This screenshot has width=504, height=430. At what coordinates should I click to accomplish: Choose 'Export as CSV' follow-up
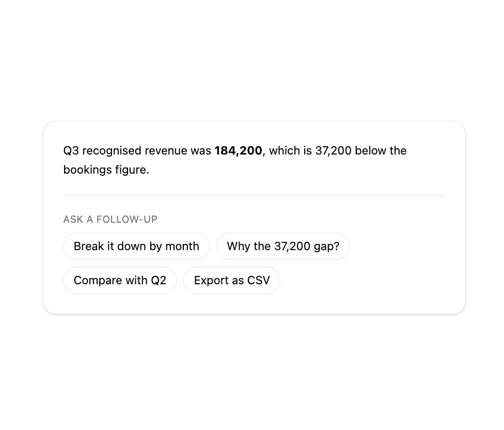pos(232,281)
